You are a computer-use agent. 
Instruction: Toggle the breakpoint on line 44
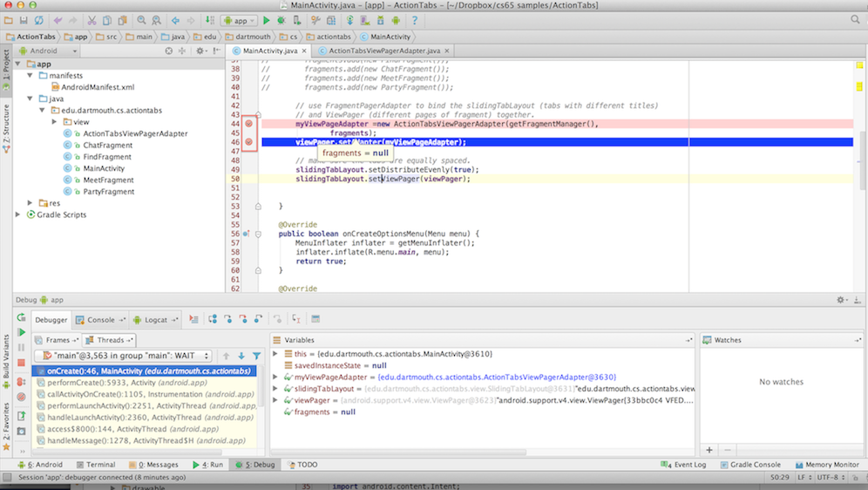pyautogui.click(x=249, y=125)
